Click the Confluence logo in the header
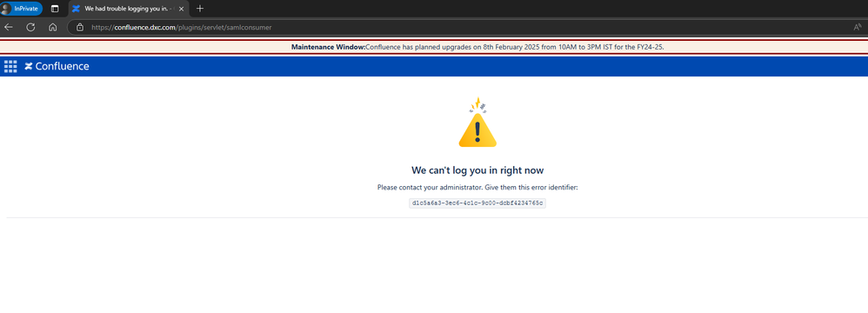868x313 pixels. tap(57, 66)
